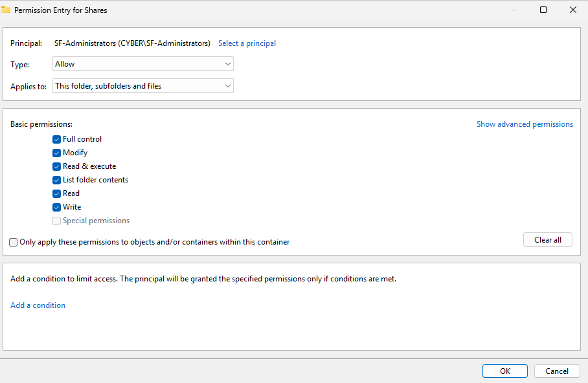This screenshot has height=383, width=588.
Task: Open the Type dropdown showing Allow
Action: point(142,64)
